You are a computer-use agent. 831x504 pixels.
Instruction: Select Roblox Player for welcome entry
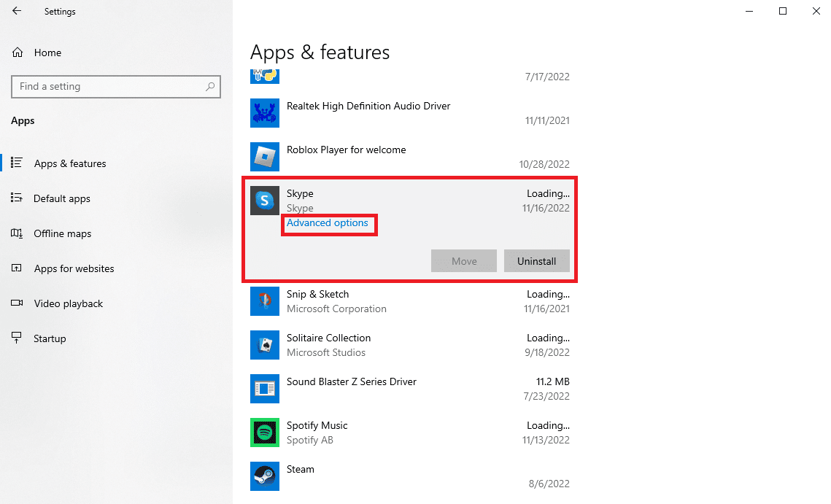(x=410, y=157)
